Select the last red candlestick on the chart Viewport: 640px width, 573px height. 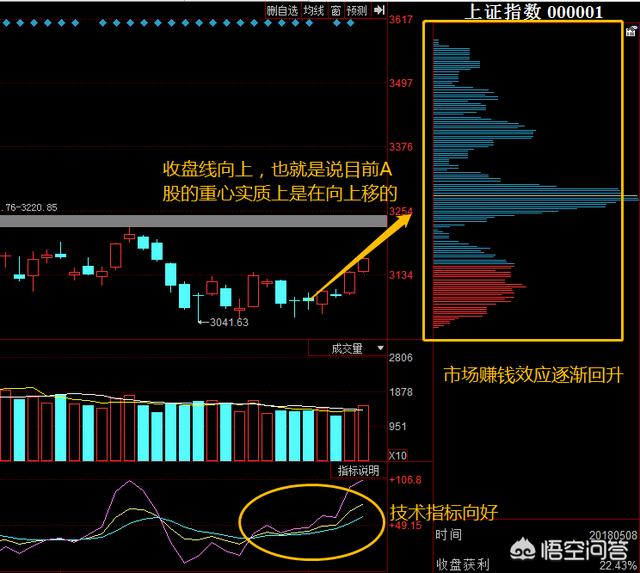(363, 265)
